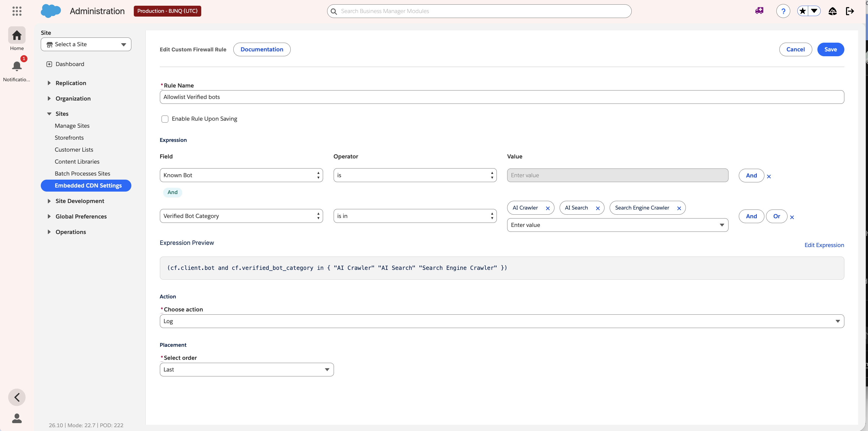This screenshot has width=868, height=431.
Task: Open Batch Processes Sites item
Action: (83, 173)
